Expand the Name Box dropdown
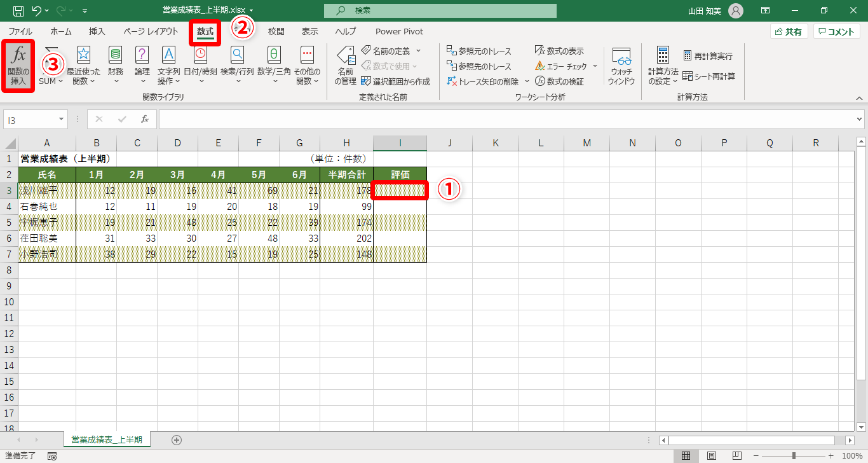This screenshot has width=868, height=463. tap(62, 119)
